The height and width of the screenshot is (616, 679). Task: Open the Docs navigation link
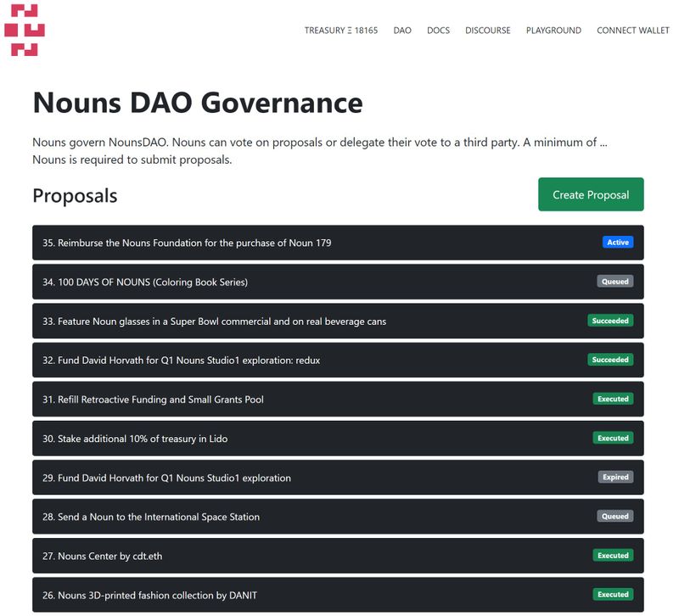coord(438,31)
